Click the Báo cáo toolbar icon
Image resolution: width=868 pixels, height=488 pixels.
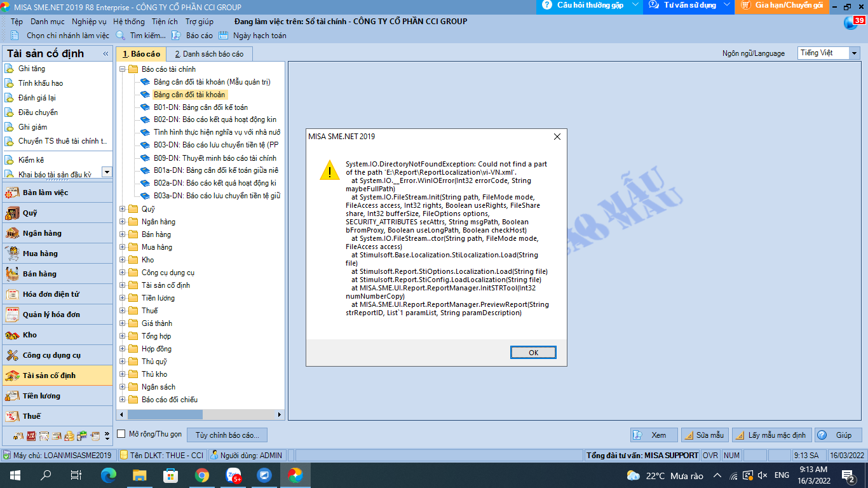pyautogui.click(x=176, y=36)
